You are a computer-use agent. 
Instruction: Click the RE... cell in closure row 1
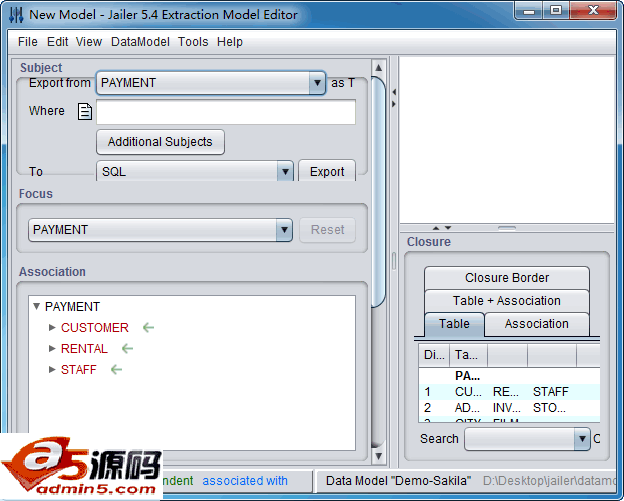click(x=506, y=392)
